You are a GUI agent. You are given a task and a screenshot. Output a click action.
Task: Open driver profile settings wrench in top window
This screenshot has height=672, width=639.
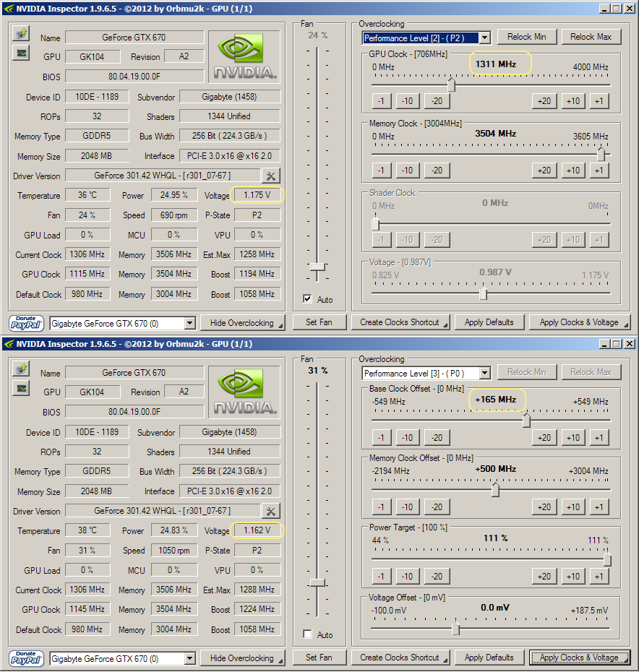point(270,176)
